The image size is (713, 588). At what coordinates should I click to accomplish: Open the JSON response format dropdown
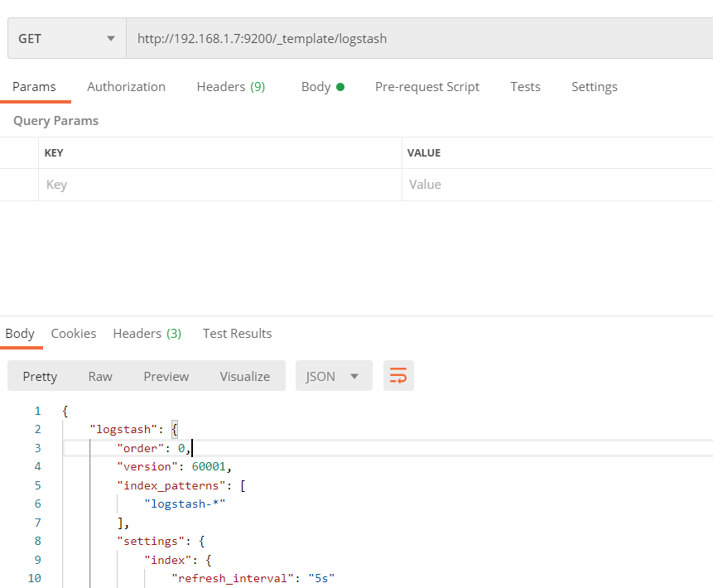[333, 375]
